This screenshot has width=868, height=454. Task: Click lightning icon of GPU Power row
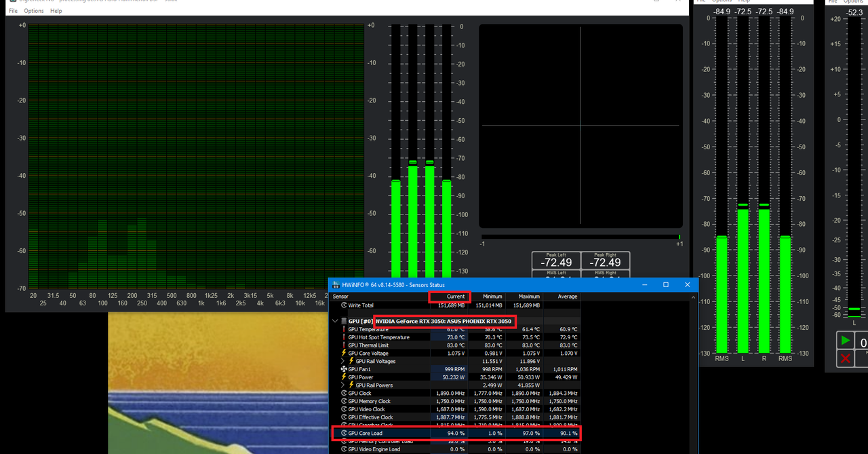coord(344,377)
